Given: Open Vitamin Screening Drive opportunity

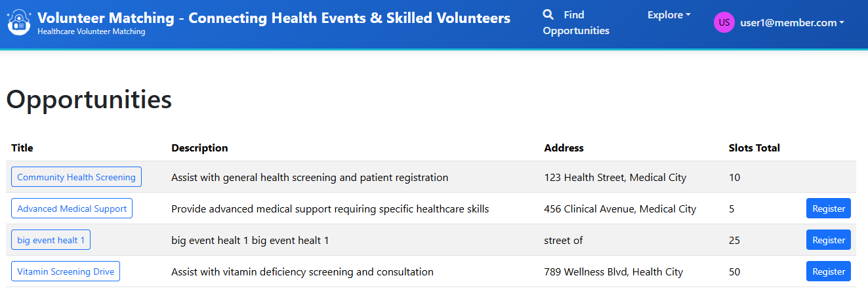Looking at the screenshot, I should point(66,271).
